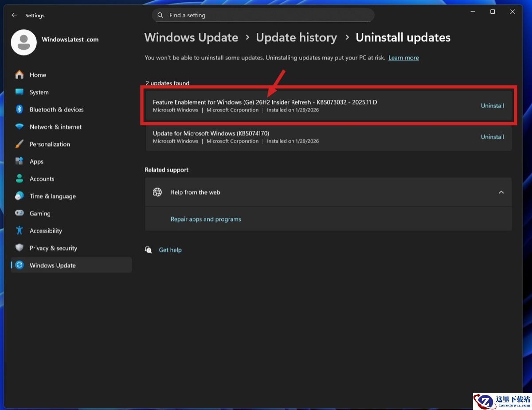532x410 pixels.
Task: Navigate to Update history breadcrumb
Action: [296, 38]
